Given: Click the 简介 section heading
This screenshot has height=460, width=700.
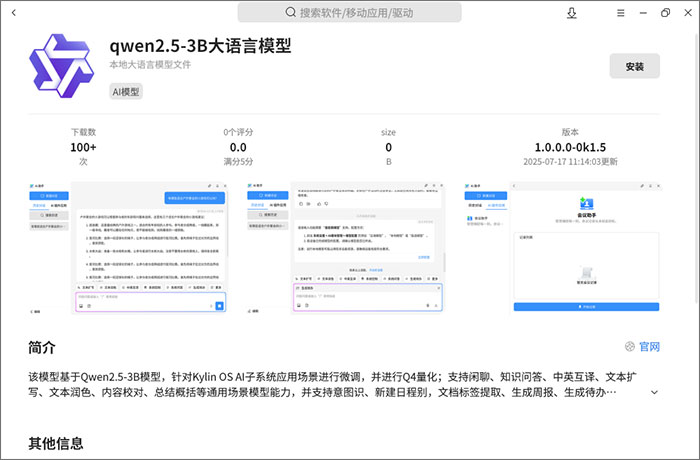Looking at the screenshot, I should pos(42,347).
